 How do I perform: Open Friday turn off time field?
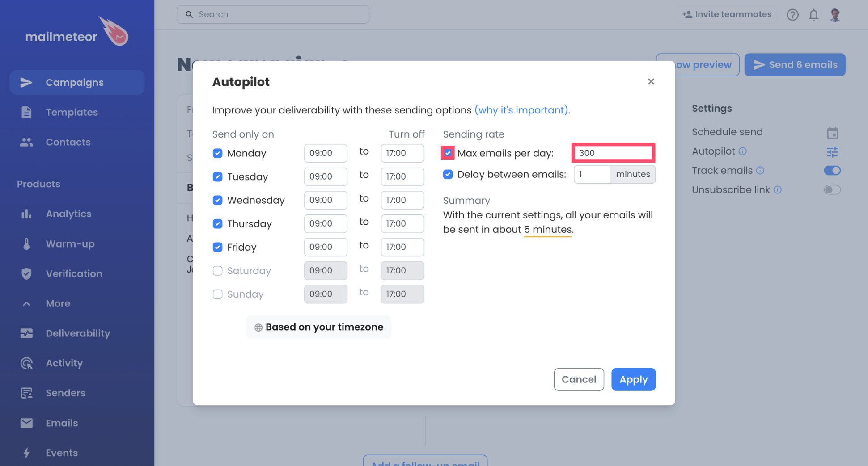tap(402, 247)
